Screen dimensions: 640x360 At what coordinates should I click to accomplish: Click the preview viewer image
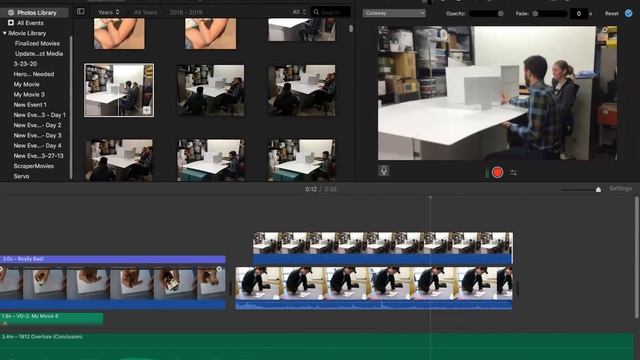coord(497,93)
